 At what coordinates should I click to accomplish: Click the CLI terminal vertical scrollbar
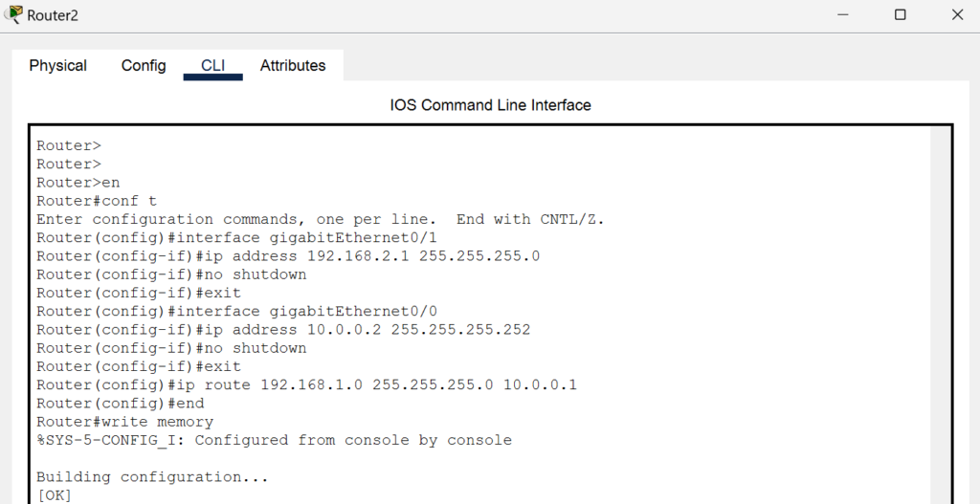pyautogui.click(x=939, y=314)
